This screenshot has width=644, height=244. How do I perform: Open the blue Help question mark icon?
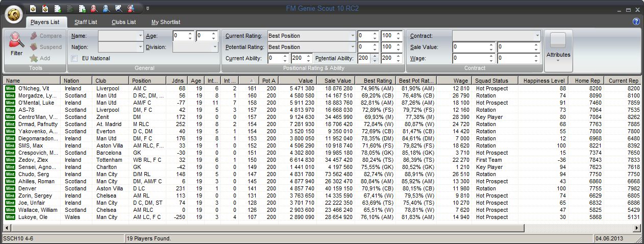636,21
